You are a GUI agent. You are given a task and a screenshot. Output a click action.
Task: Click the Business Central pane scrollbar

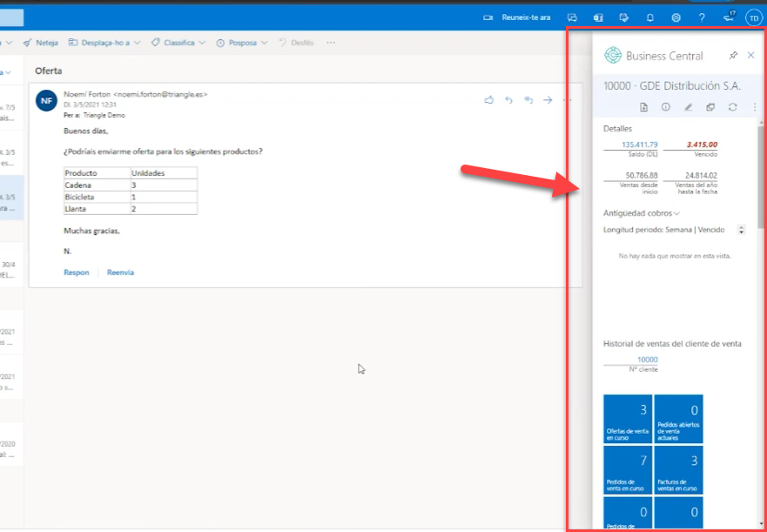pyautogui.click(x=761, y=174)
